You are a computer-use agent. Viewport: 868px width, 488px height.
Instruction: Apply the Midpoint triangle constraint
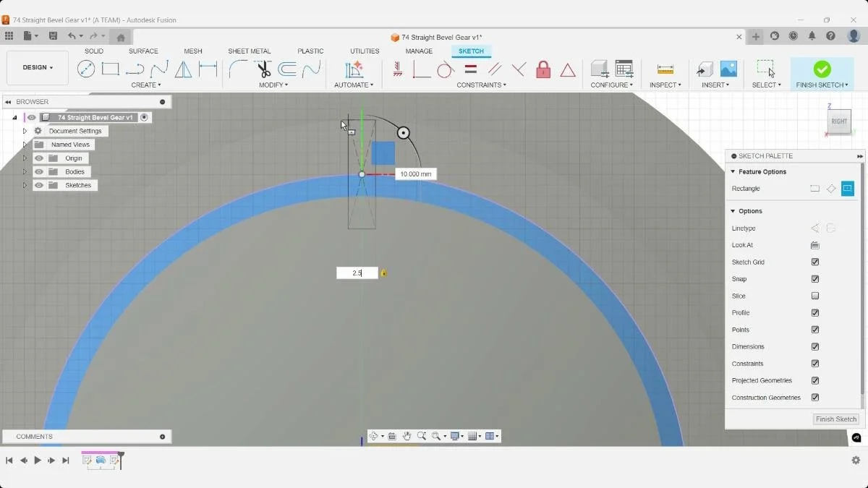tap(568, 70)
